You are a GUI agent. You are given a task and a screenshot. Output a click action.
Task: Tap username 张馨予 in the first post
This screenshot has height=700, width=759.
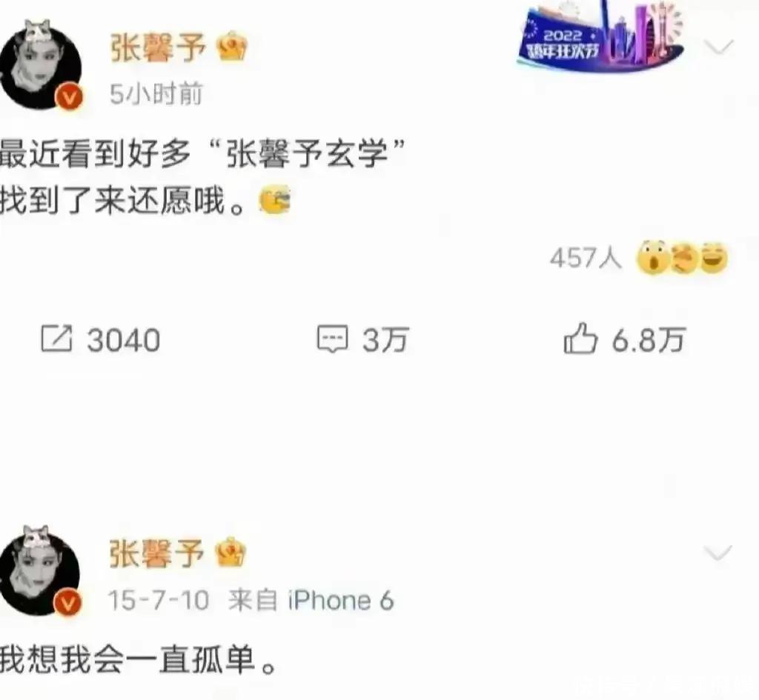point(158,47)
